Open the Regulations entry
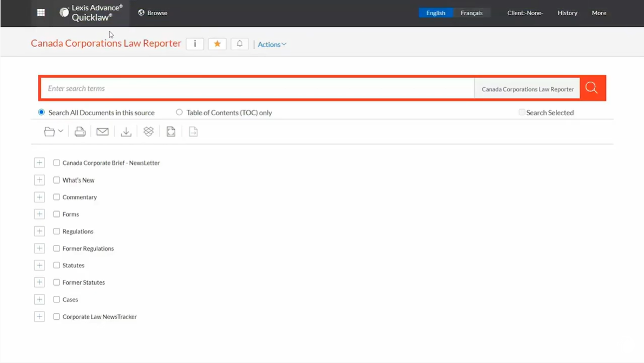644x363 pixels. coord(78,231)
